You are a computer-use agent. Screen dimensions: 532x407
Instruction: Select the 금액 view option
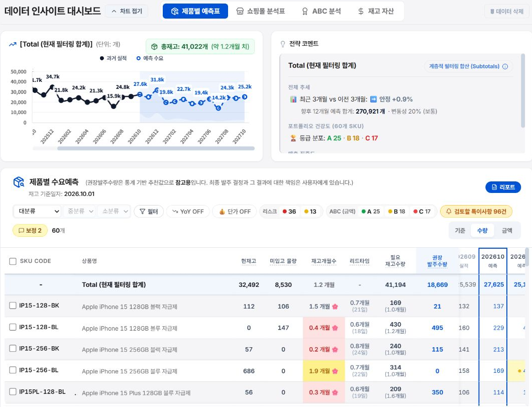coord(507,231)
